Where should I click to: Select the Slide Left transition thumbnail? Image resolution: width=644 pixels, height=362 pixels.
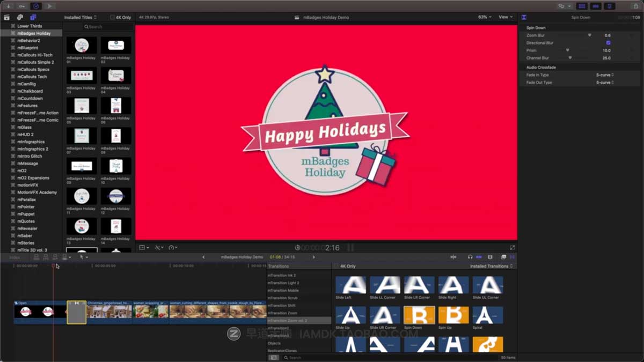(350, 285)
